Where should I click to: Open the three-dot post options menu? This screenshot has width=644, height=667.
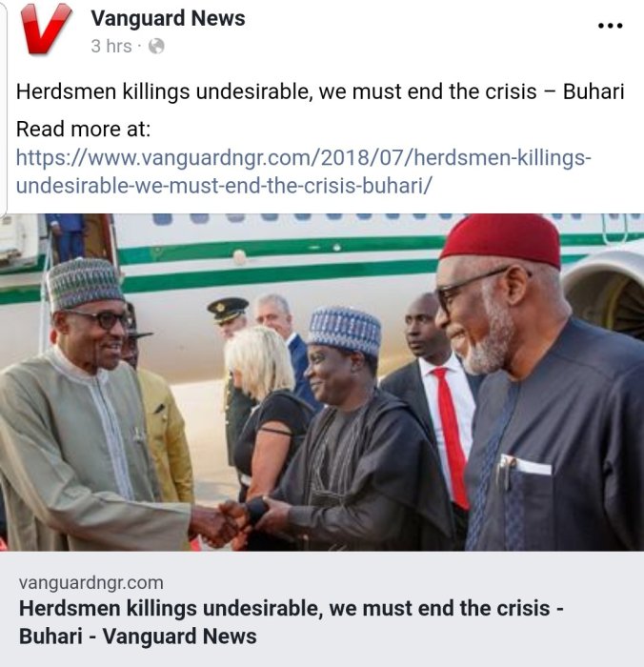coord(610,26)
